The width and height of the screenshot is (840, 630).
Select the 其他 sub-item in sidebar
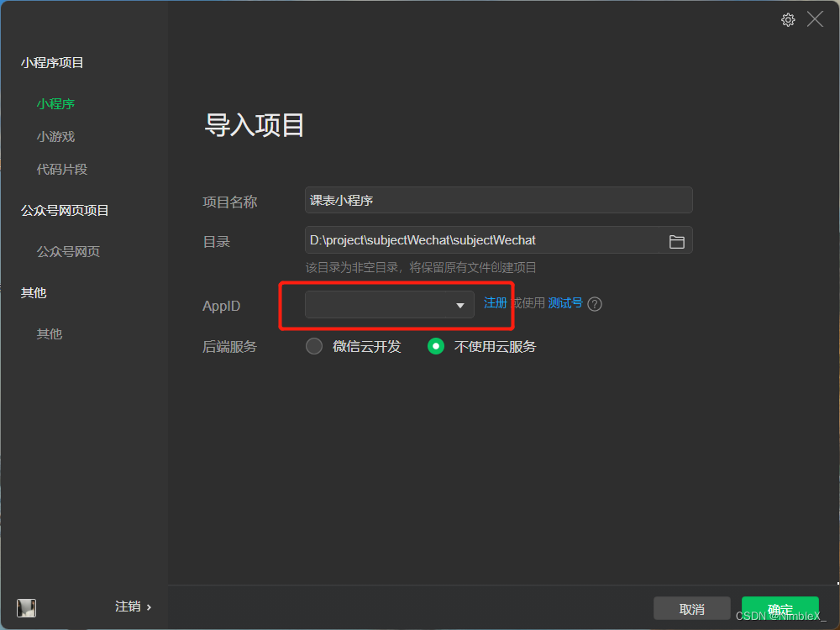(x=50, y=333)
